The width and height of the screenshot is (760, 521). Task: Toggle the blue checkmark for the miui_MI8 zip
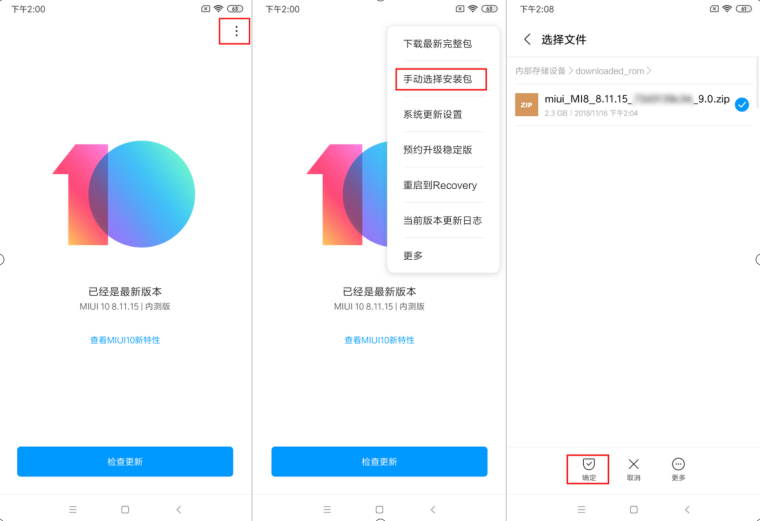coord(741,104)
